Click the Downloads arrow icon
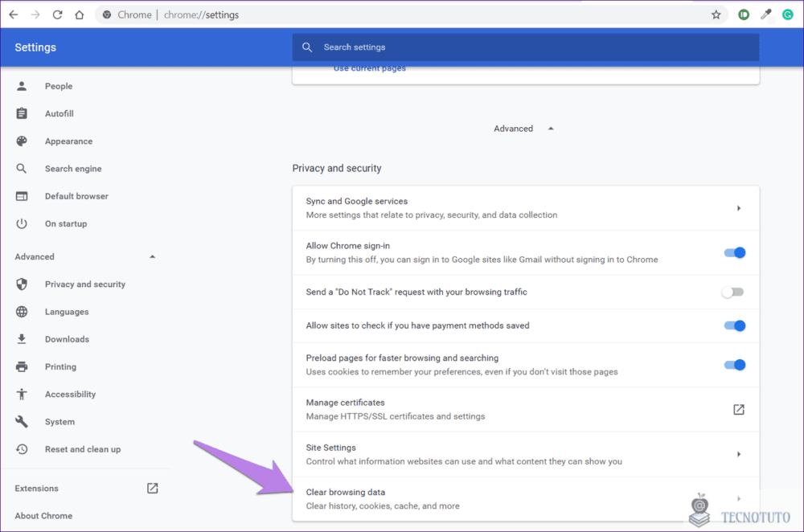804x532 pixels. 22,339
